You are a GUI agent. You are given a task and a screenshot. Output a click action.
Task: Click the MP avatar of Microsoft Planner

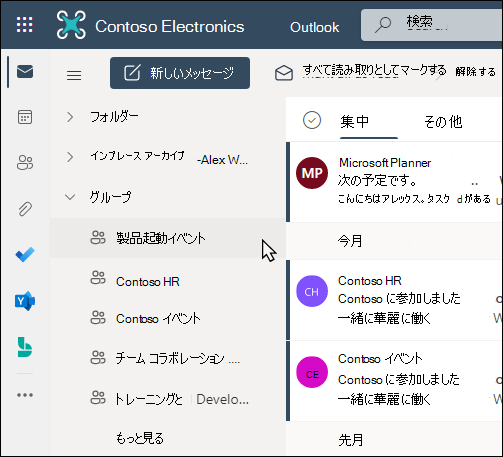pos(312,173)
